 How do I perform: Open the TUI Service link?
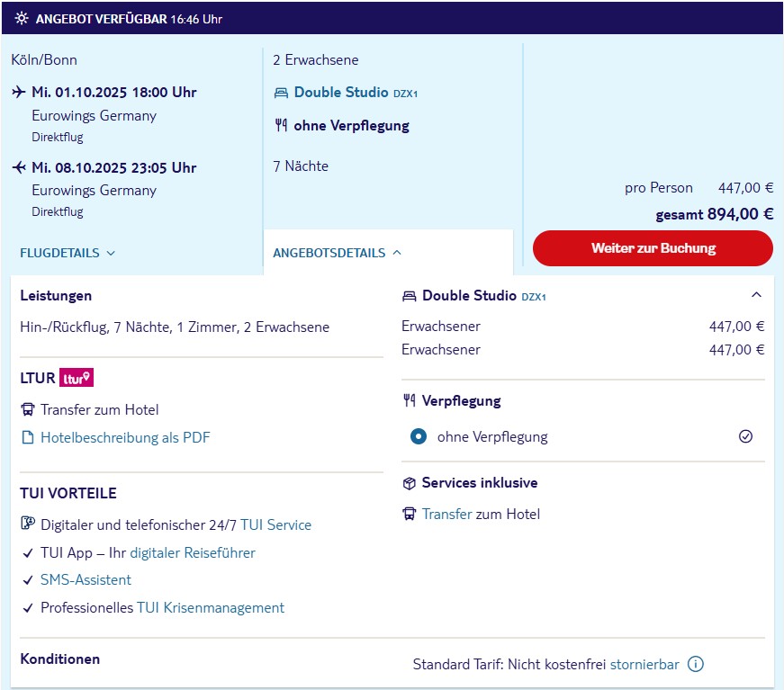click(x=276, y=524)
